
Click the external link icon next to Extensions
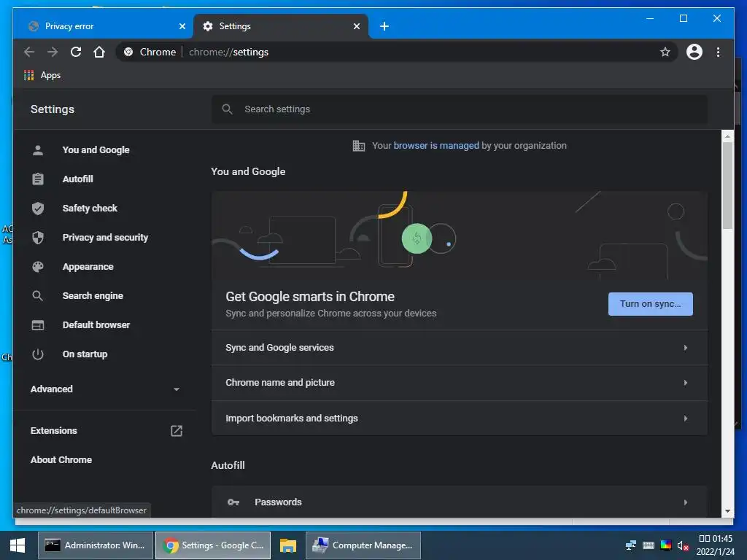(177, 430)
